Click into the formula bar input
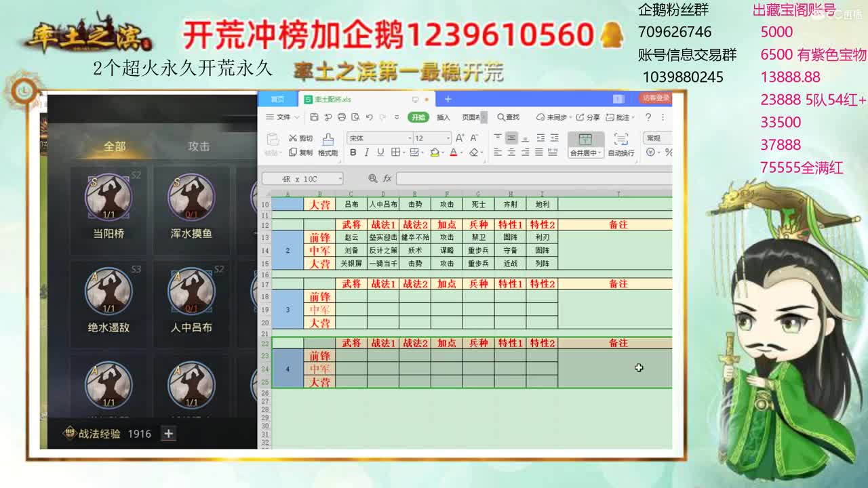The width and height of the screenshot is (868, 488). coord(534,178)
